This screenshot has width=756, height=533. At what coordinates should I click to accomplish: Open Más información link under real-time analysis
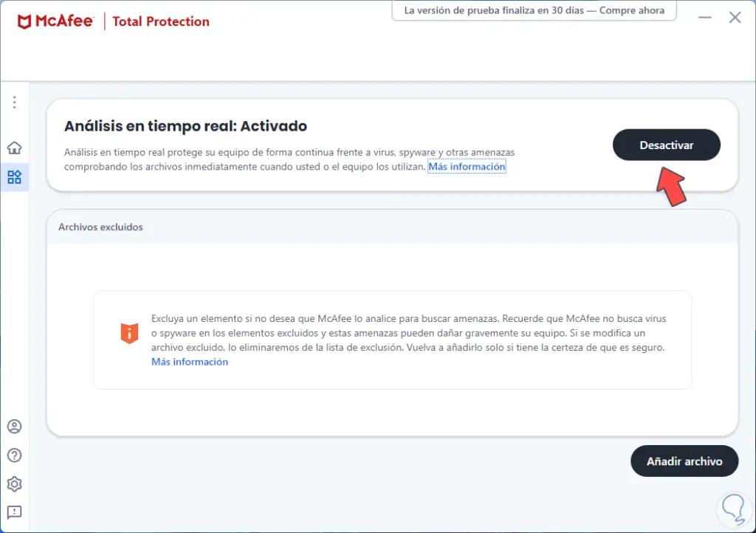[x=467, y=167]
